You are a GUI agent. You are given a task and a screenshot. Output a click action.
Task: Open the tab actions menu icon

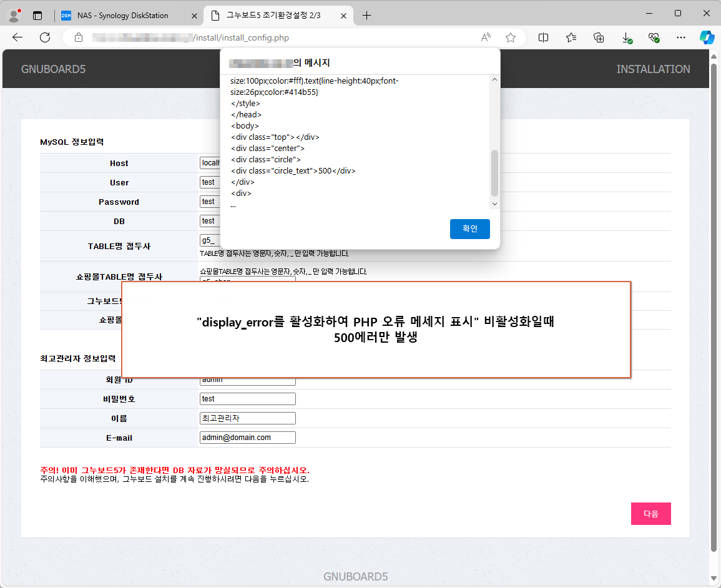coord(37,16)
